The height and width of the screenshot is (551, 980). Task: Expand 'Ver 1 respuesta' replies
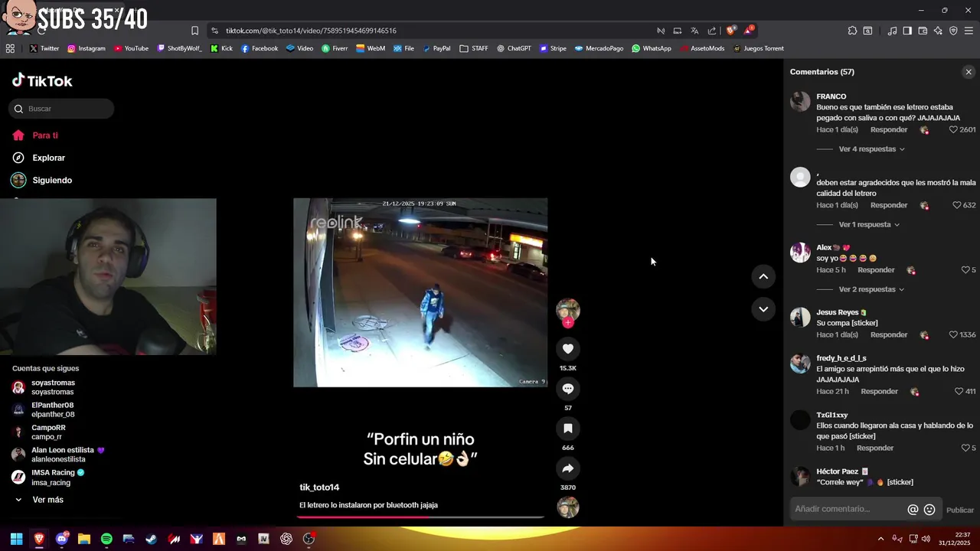(869, 224)
